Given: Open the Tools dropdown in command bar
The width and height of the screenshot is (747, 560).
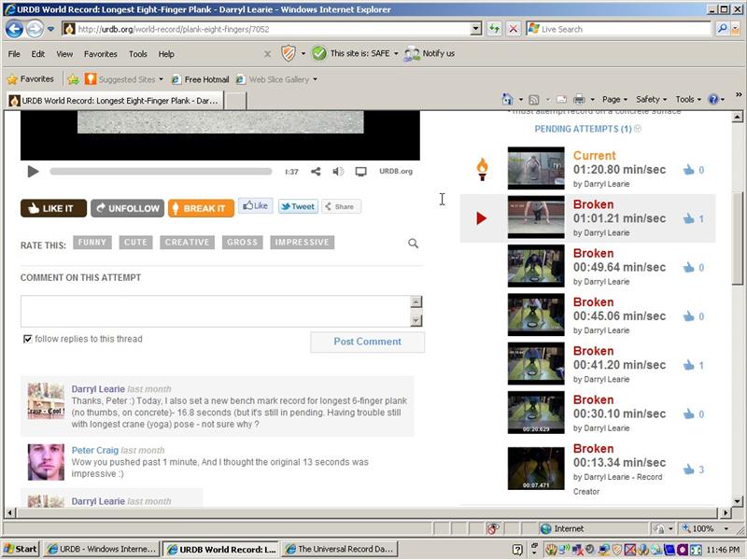Looking at the screenshot, I should click(x=688, y=100).
